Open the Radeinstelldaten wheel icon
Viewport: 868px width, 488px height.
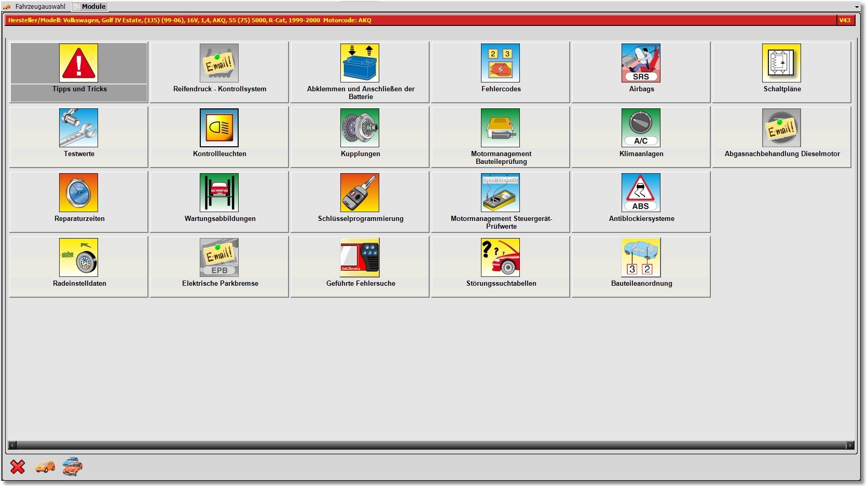[78, 257]
